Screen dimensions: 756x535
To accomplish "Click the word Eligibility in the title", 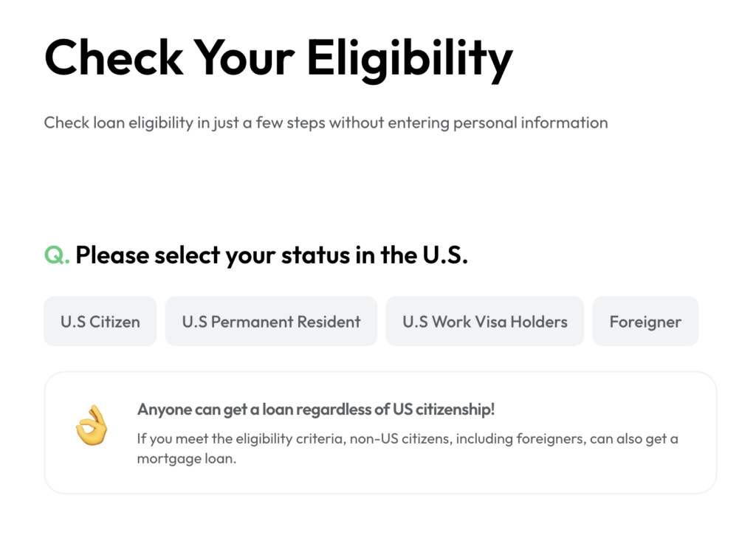I will 410,59.
